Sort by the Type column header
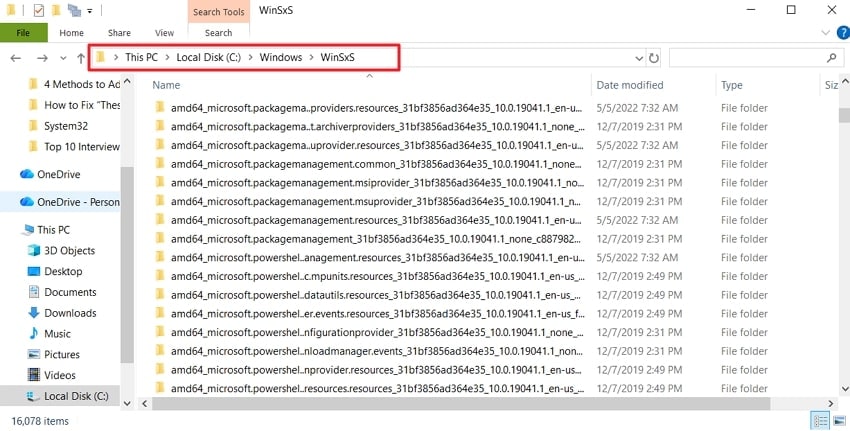Viewport: 850px width, 431px height. click(x=731, y=85)
